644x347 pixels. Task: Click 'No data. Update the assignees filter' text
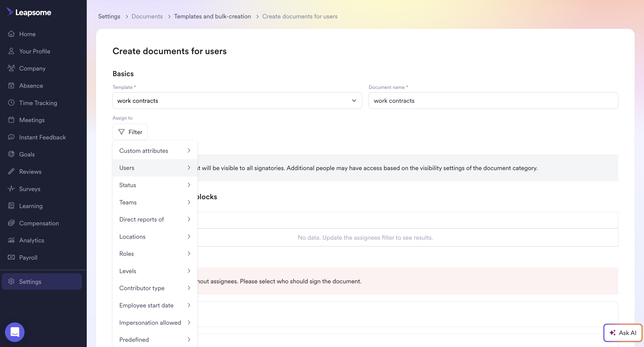point(365,237)
